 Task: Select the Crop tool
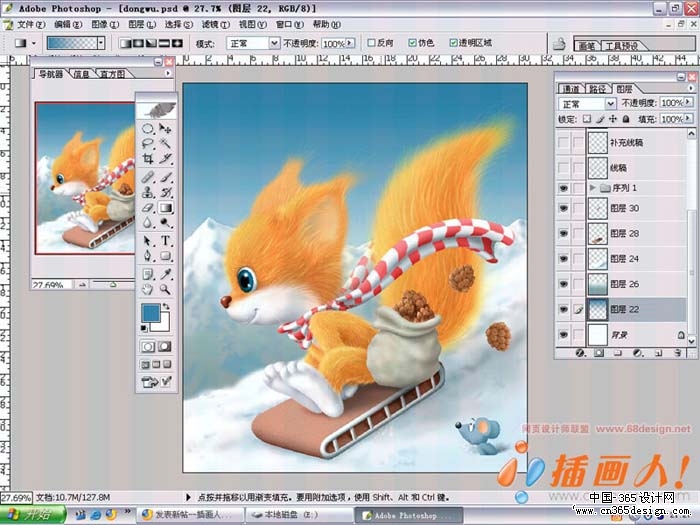[x=148, y=158]
